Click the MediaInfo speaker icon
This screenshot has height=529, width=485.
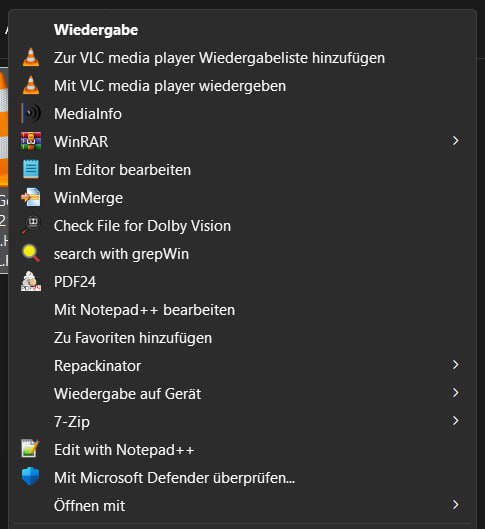[x=31, y=113]
